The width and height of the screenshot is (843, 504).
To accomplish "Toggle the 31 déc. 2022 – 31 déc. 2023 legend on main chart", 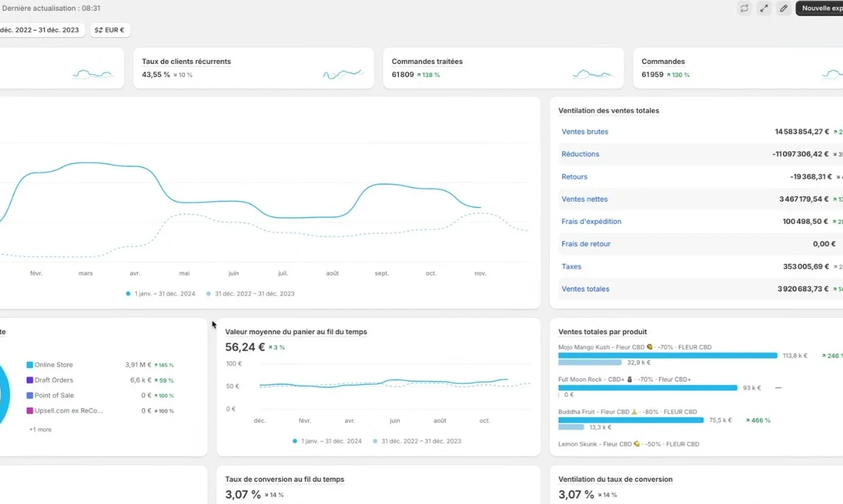I will pos(250,294).
